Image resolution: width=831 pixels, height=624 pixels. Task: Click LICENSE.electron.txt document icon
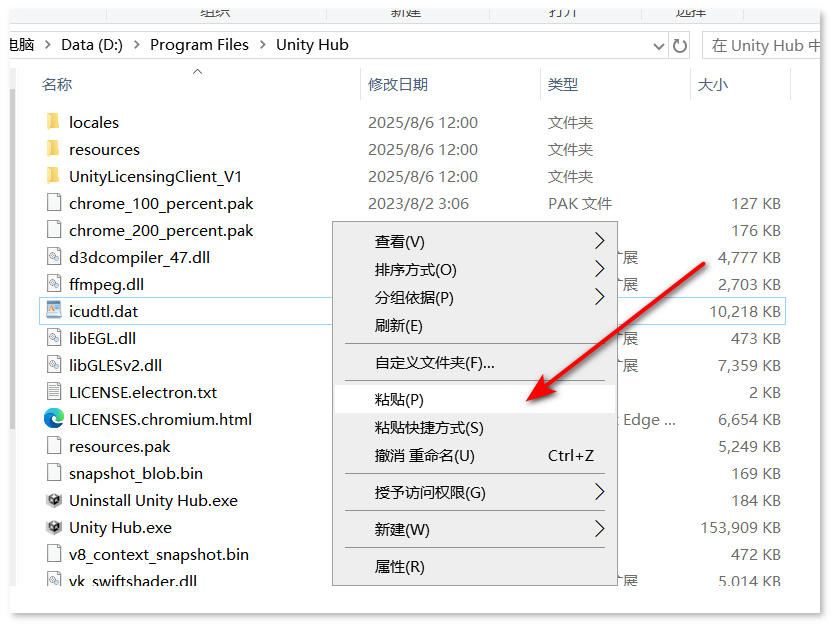coord(54,392)
